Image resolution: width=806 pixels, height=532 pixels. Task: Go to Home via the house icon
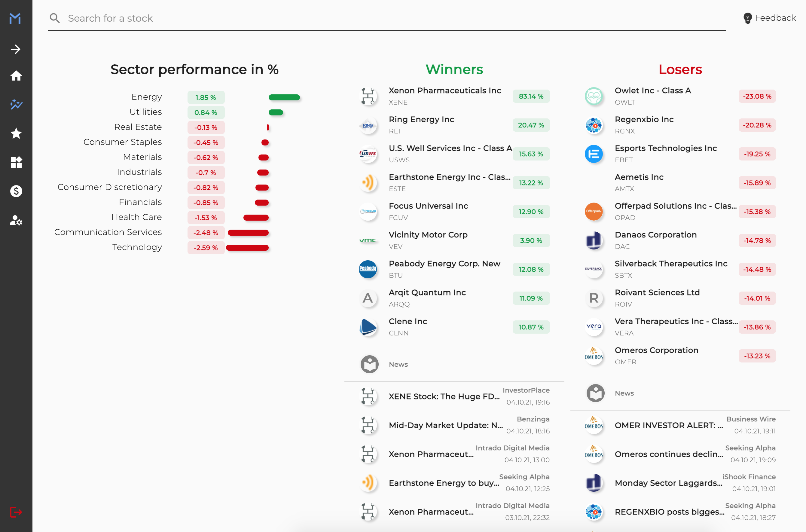click(x=16, y=76)
